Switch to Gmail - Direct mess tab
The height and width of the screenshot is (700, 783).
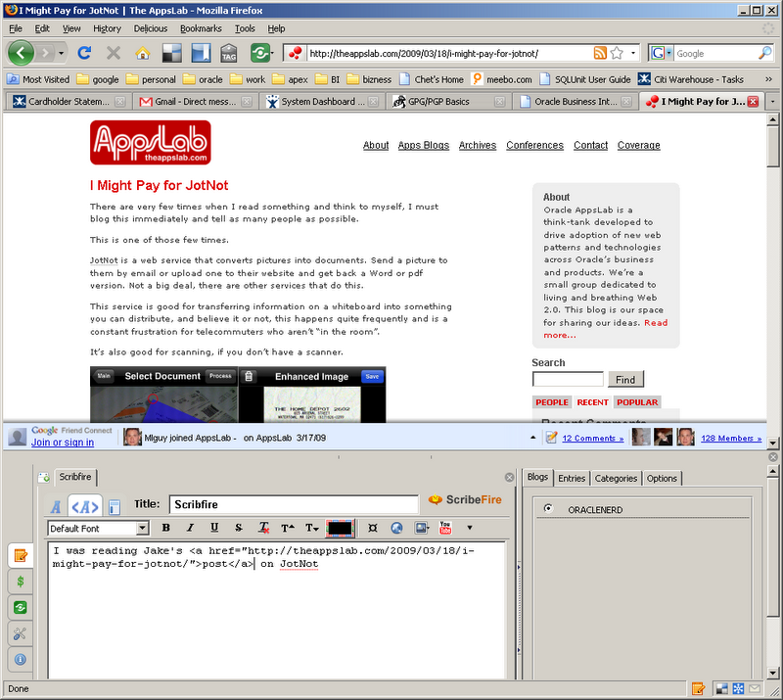[195, 102]
